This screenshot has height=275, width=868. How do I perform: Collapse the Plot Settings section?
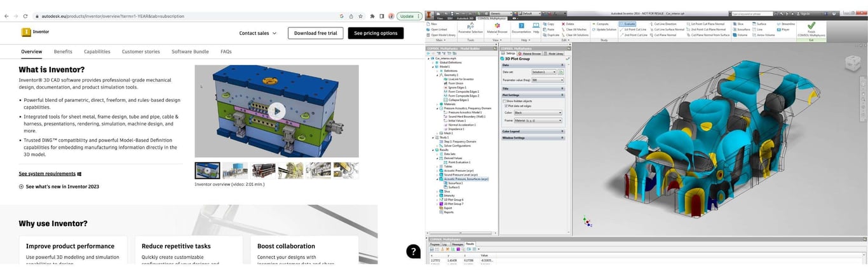click(533, 95)
